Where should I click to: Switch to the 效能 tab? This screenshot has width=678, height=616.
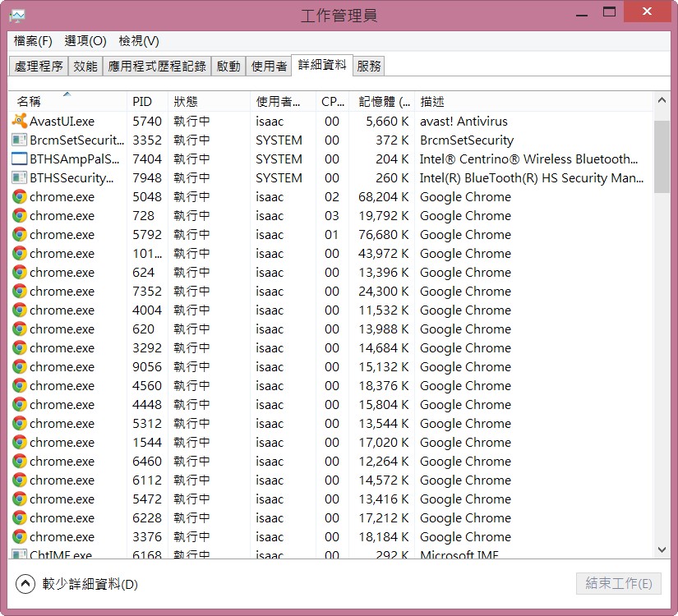(x=85, y=67)
